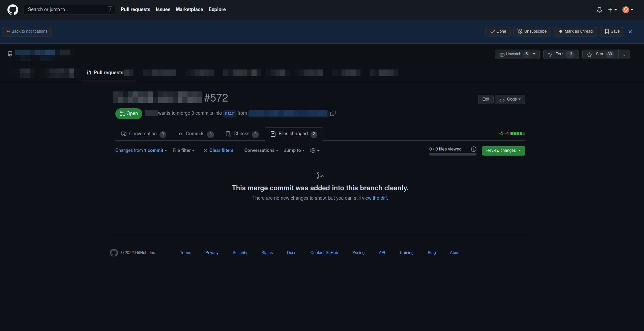
Task: Switch to the Commits tab
Action: point(195,134)
